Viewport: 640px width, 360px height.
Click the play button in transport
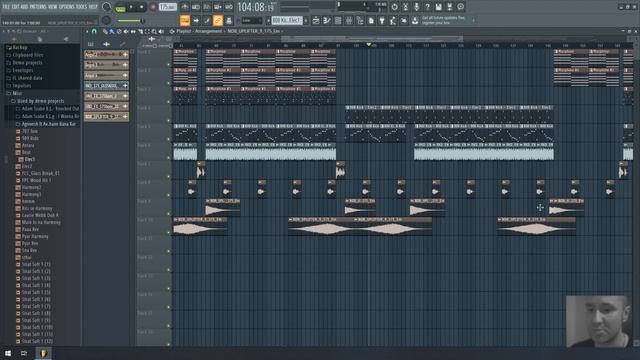[131, 7]
